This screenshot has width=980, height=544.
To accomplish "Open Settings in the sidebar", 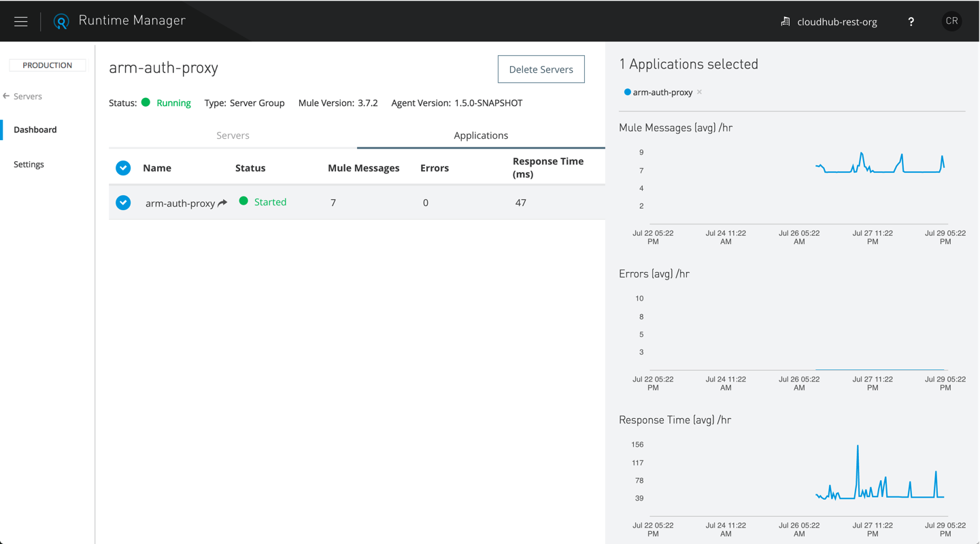I will [29, 165].
